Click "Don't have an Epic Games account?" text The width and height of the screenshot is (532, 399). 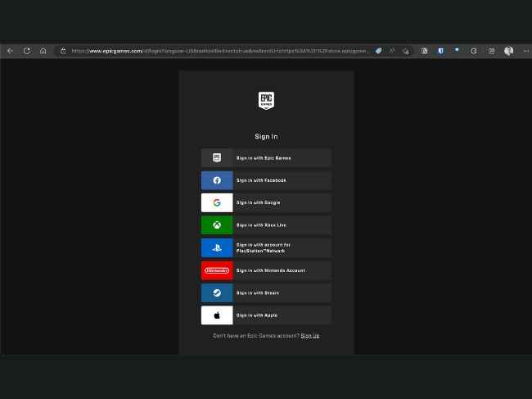pos(256,336)
